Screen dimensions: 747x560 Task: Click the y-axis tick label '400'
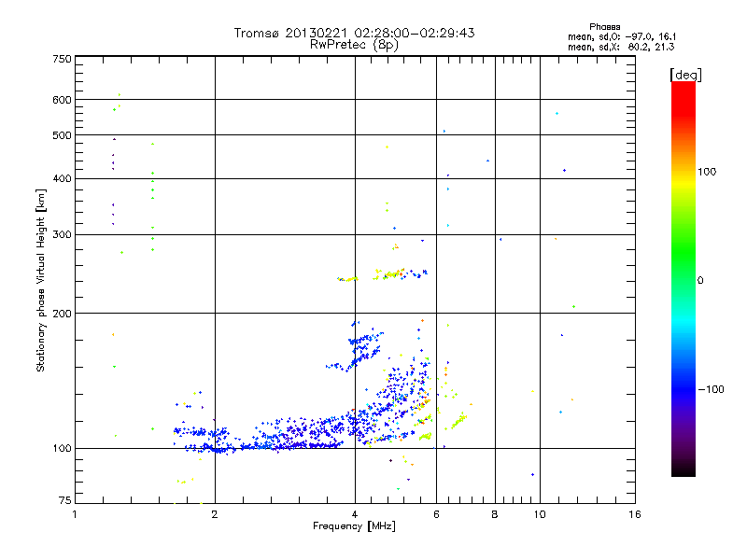click(x=63, y=179)
